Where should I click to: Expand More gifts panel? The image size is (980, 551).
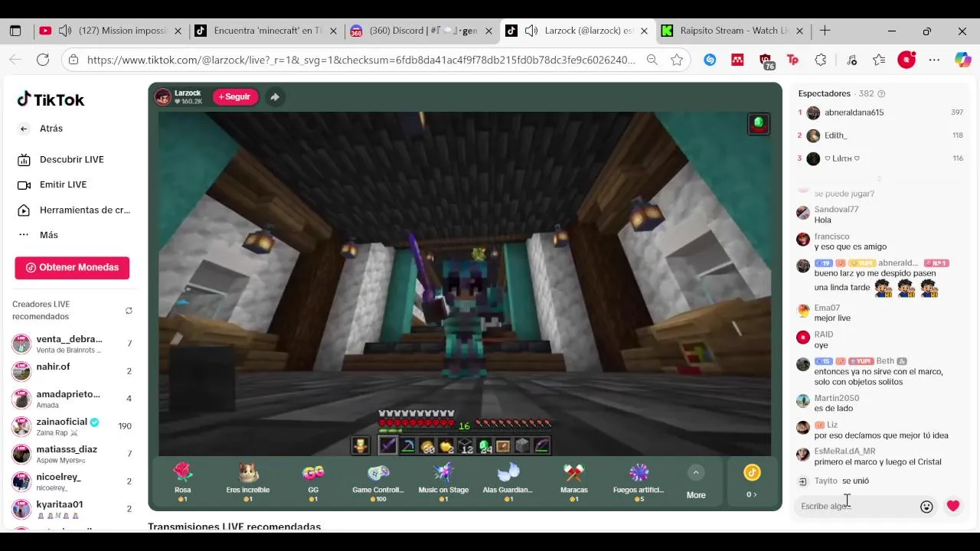696,483
